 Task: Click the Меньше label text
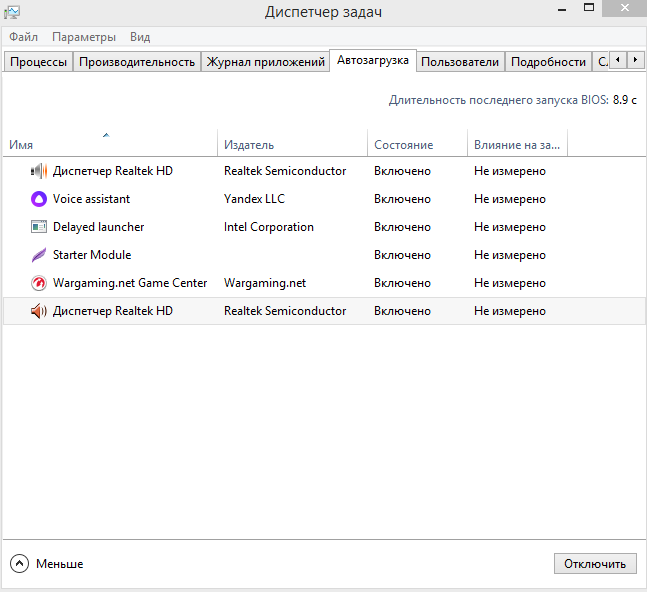coord(59,564)
